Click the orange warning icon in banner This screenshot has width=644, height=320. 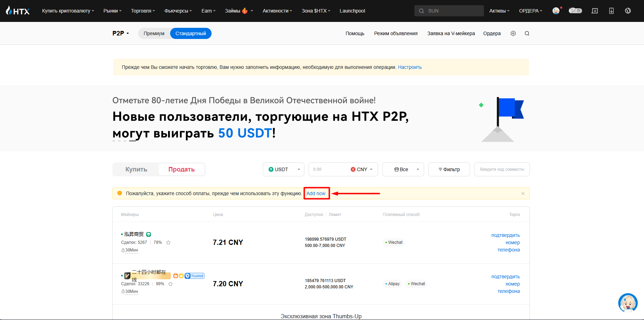(x=120, y=193)
